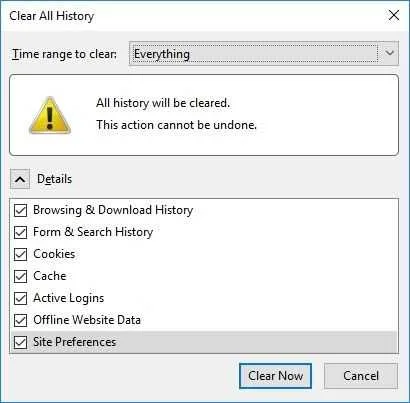Click the yellow warning triangle icon
410x403 pixels.
pos(50,115)
